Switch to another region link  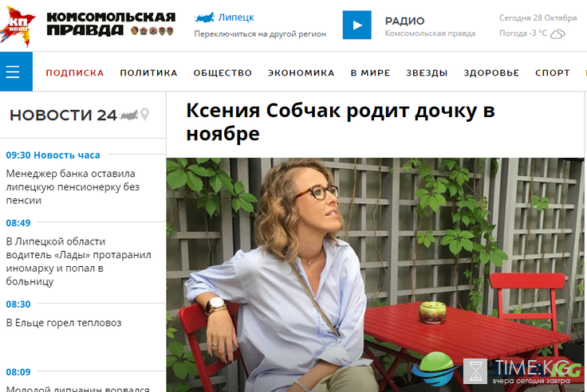pyautogui.click(x=260, y=34)
